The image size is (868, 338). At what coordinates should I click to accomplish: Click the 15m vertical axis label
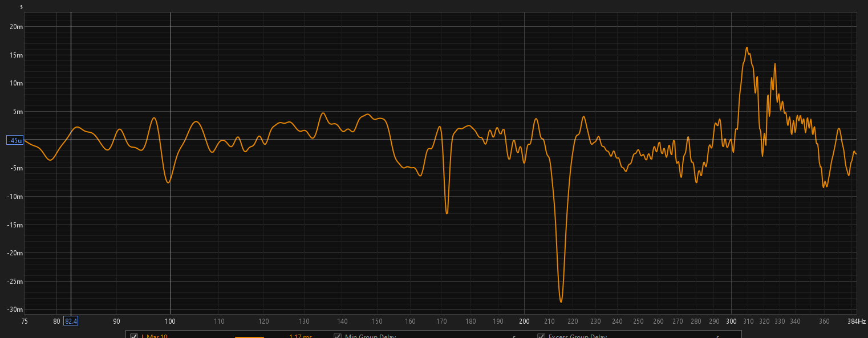[17, 55]
